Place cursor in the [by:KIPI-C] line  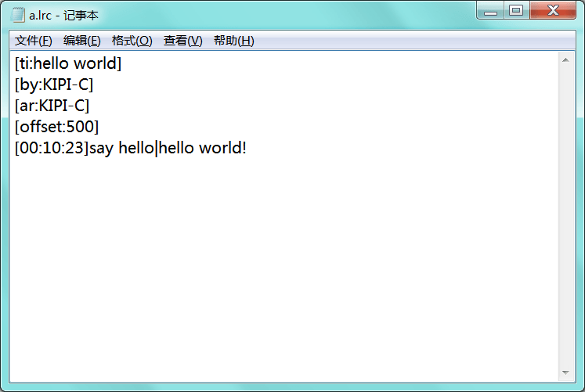coord(54,85)
